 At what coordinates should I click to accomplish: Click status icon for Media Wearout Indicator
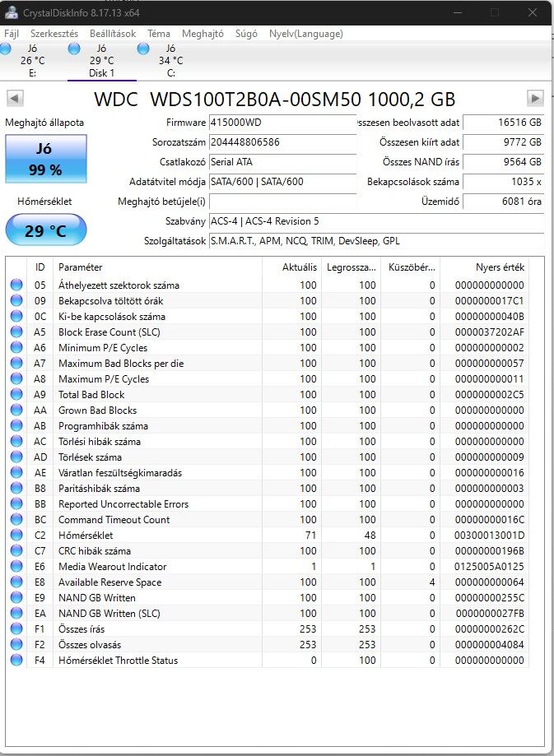(x=16, y=567)
